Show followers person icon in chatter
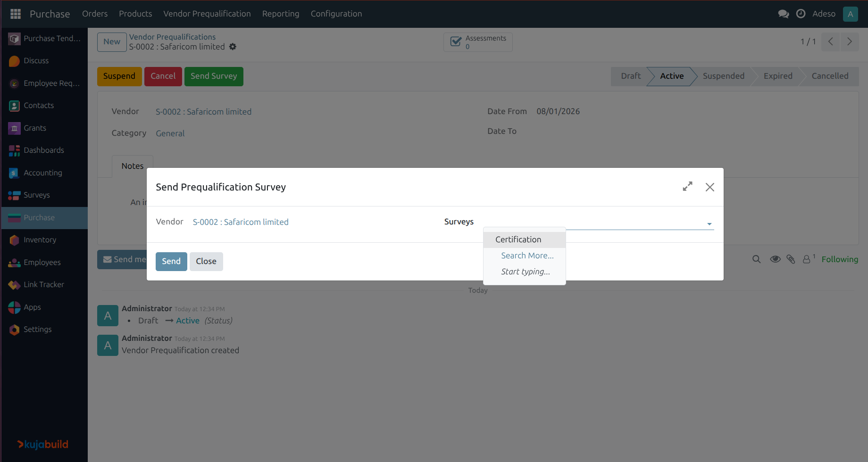868x462 pixels. click(x=809, y=259)
